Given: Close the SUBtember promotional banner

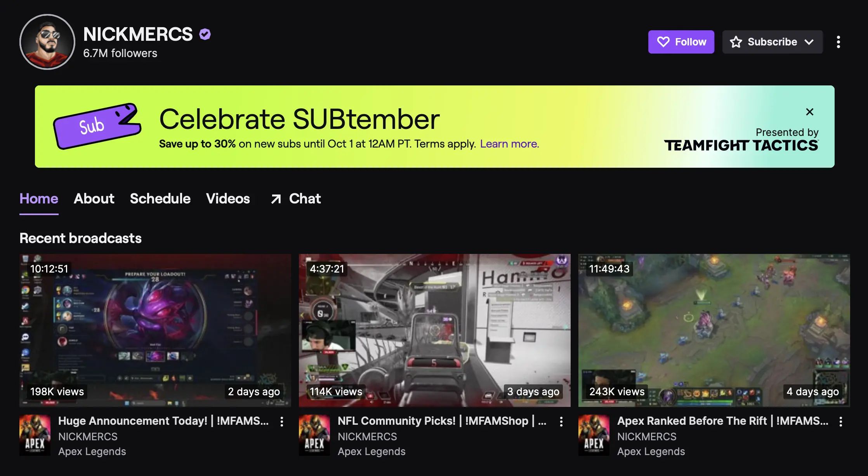Looking at the screenshot, I should (x=809, y=111).
